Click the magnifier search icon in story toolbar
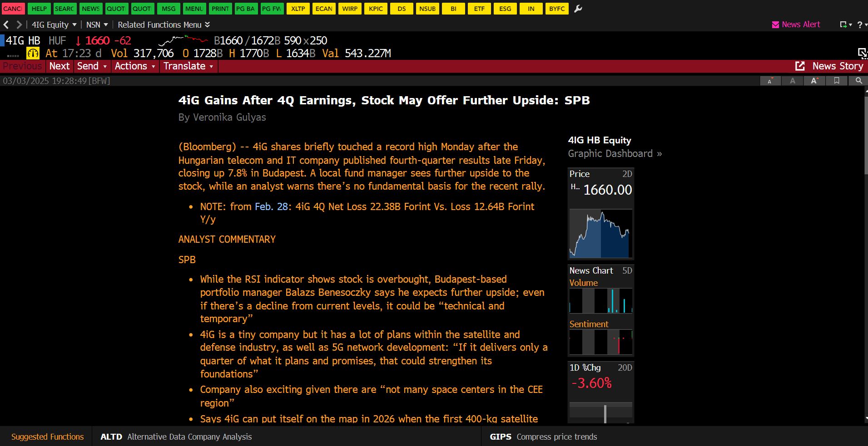The height and width of the screenshot is (446, 868). click(x=858, y=81)
